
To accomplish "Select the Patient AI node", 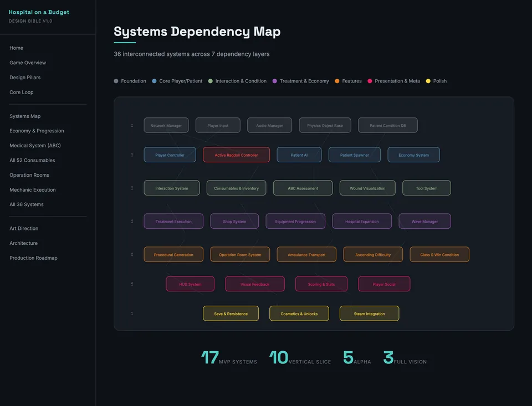I will [299, 155].
